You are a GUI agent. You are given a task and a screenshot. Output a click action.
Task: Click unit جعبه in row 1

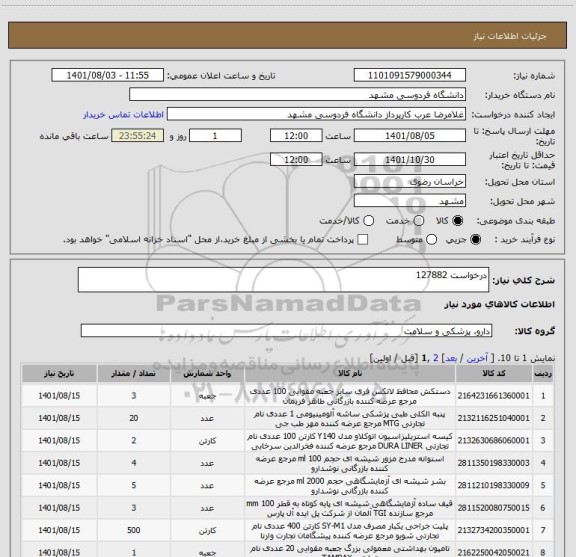pyautogui.click(x=207, y=396)
